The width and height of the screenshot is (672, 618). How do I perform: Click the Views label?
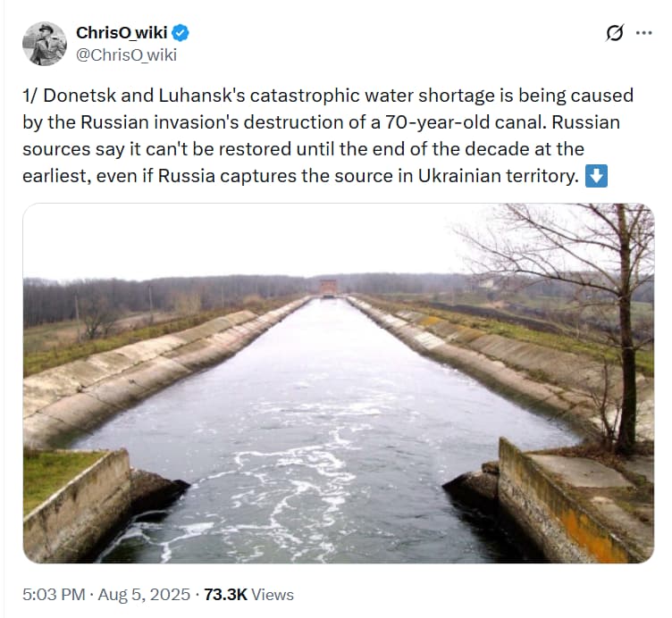coord(273,595)
